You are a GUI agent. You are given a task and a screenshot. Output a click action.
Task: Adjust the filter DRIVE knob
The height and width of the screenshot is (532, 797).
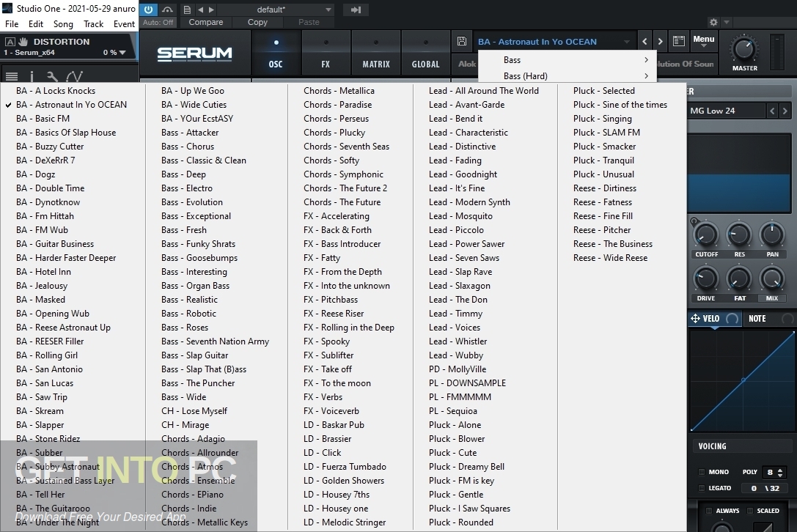706,279
